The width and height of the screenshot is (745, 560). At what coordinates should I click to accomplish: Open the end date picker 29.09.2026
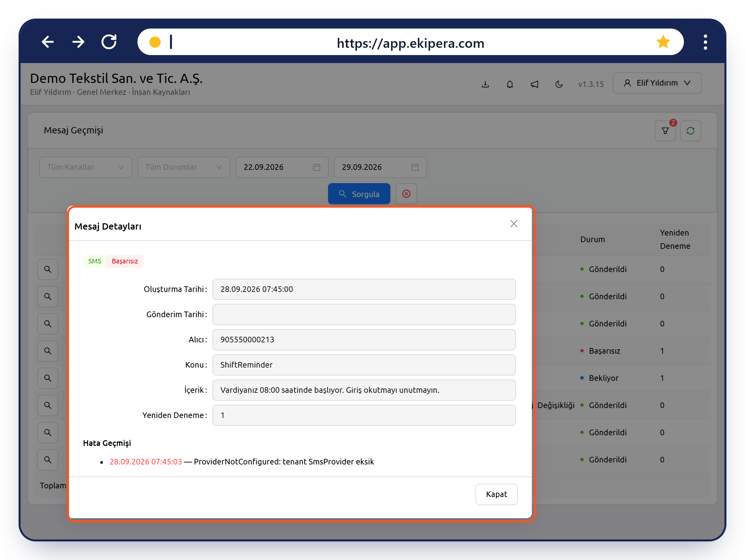click(380, 167)
